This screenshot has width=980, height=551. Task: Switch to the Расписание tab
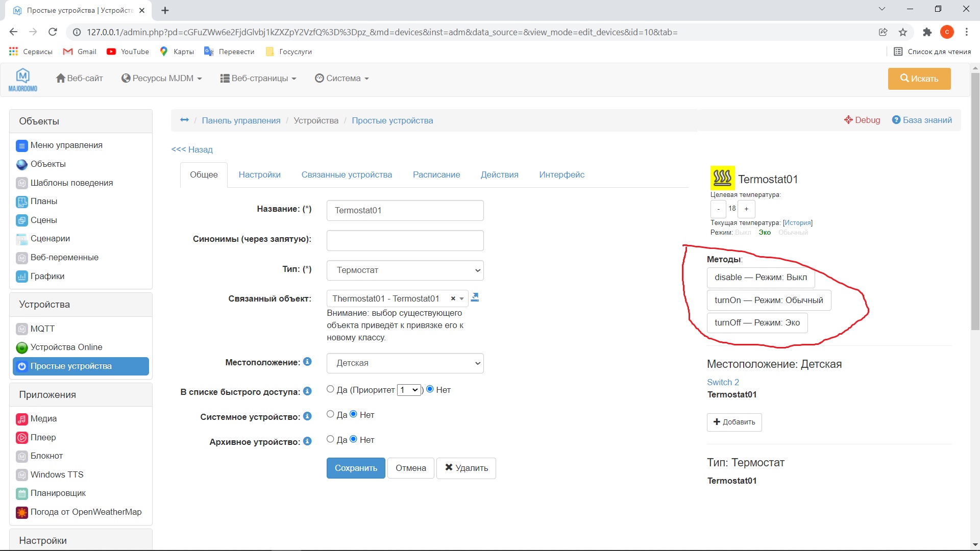[436, 174]
